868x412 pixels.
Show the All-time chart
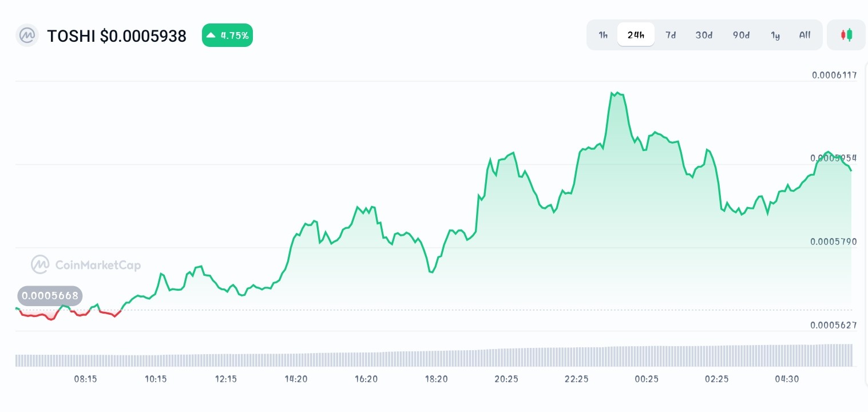tap(804, 35)
